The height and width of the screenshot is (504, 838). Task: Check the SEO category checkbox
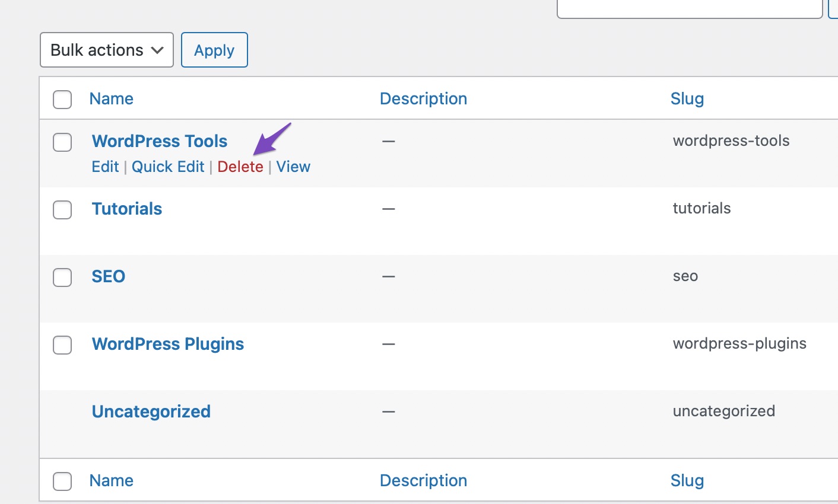(x=62, y=277)
